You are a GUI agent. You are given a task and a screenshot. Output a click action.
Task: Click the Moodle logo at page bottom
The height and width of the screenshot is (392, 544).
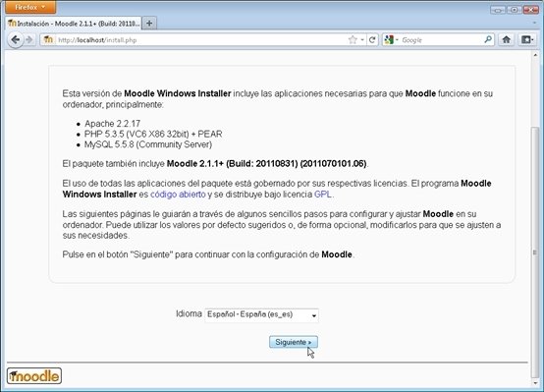(34, 376)
